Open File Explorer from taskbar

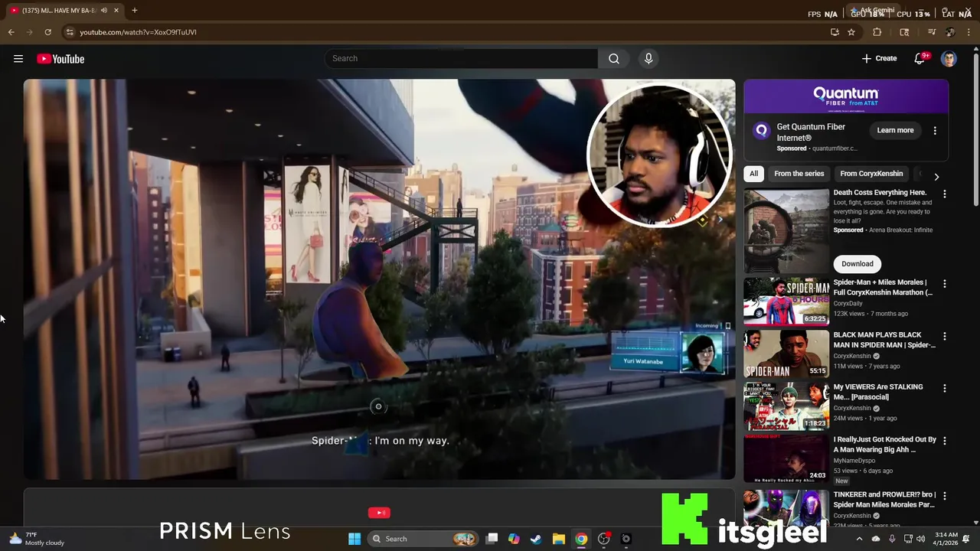pos(559,539)
